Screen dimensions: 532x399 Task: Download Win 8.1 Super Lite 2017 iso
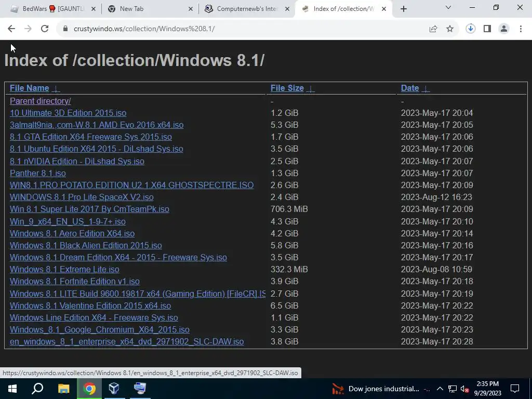coord(89,209)
